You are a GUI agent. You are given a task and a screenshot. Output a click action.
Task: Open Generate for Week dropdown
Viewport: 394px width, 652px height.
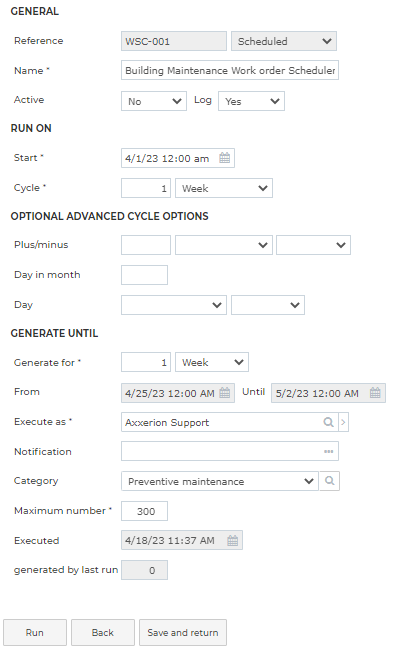[x=212, y=362]
